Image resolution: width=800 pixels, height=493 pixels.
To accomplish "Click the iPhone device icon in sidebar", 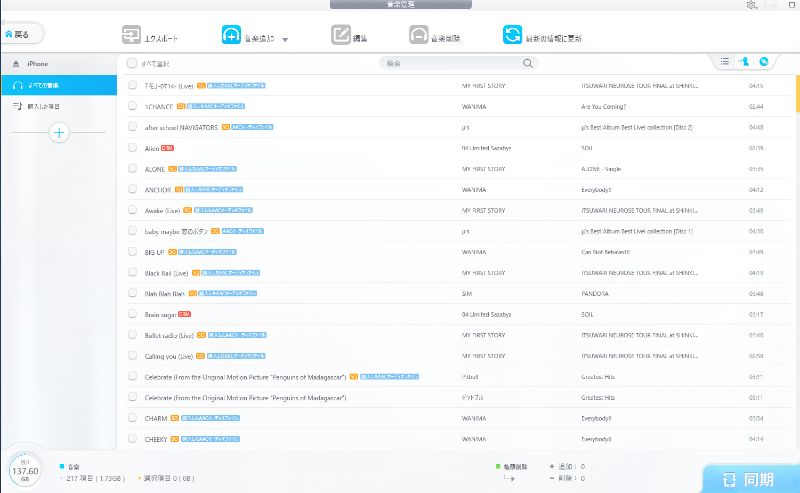I will pos(16,64).
